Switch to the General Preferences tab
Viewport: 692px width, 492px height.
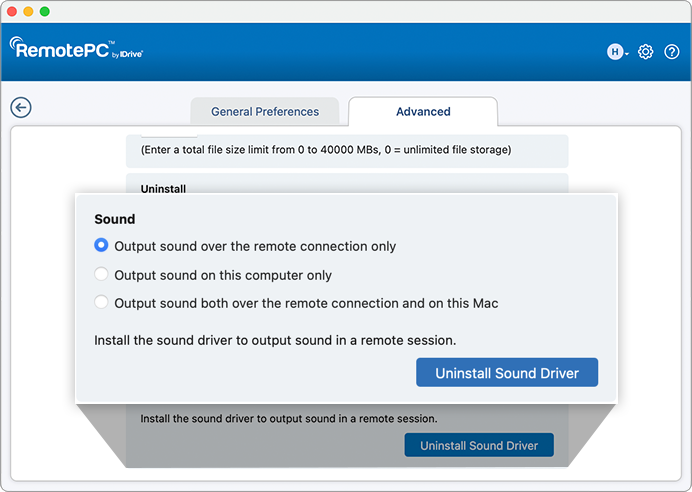[265, 112]
